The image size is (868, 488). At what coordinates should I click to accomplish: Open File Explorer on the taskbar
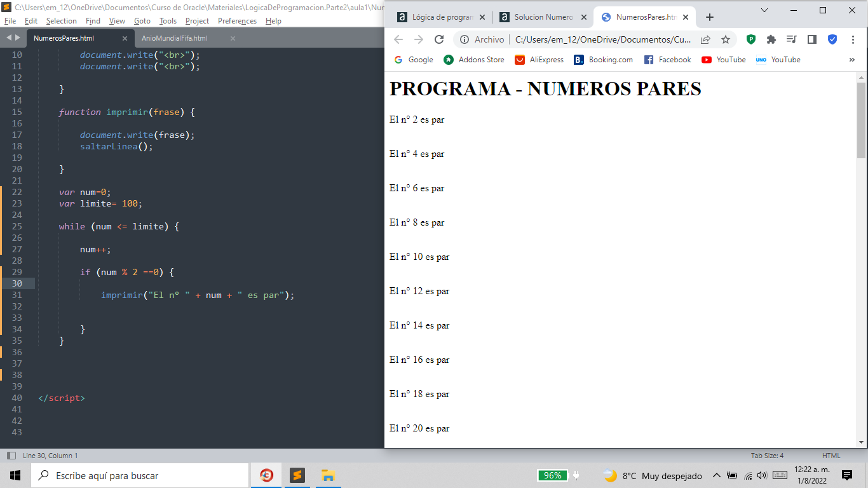pos(328,475)
